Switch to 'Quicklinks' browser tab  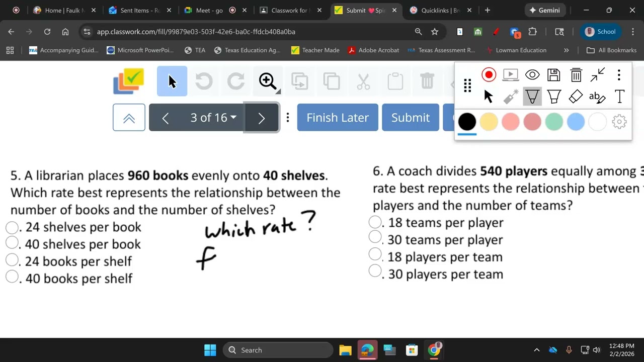tap(441, 10)
